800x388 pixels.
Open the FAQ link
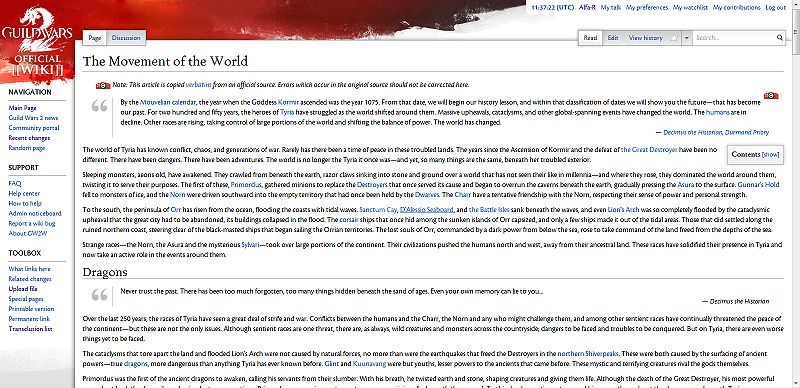15,183
